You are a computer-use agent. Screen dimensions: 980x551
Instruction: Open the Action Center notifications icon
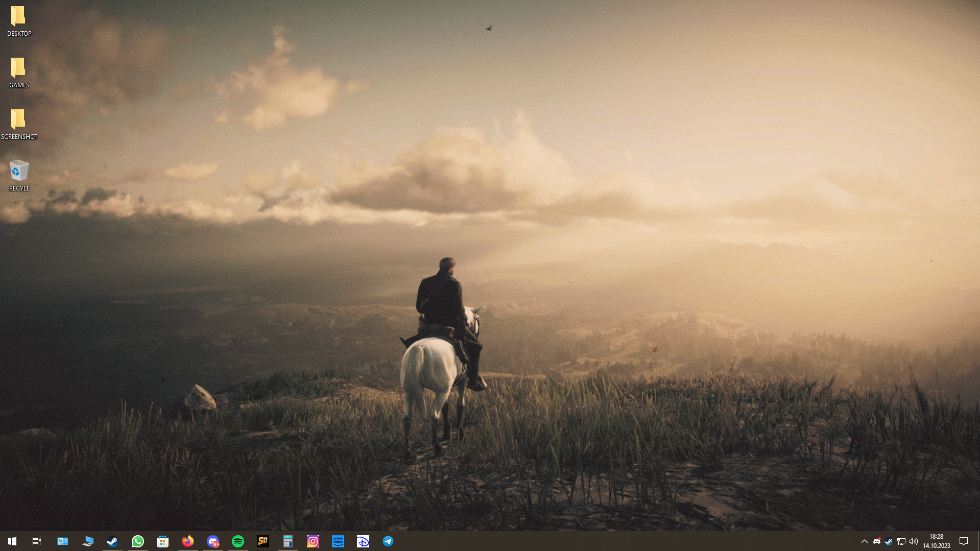[964, 541]
